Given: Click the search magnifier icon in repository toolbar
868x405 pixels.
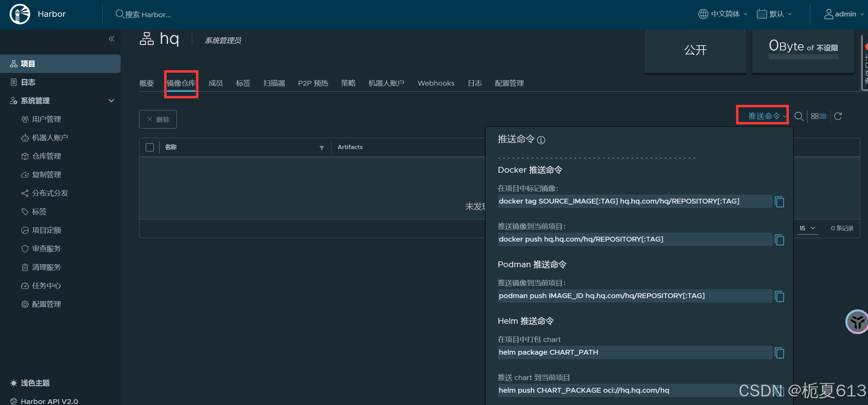Looking at the screenshot, I should coord(799,116).
